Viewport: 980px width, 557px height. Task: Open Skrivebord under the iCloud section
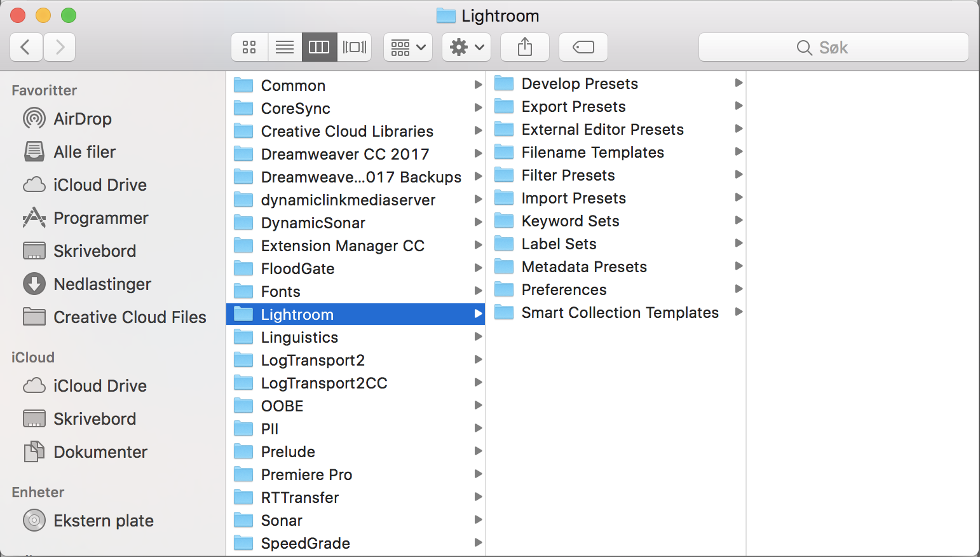tap(79, 419)
